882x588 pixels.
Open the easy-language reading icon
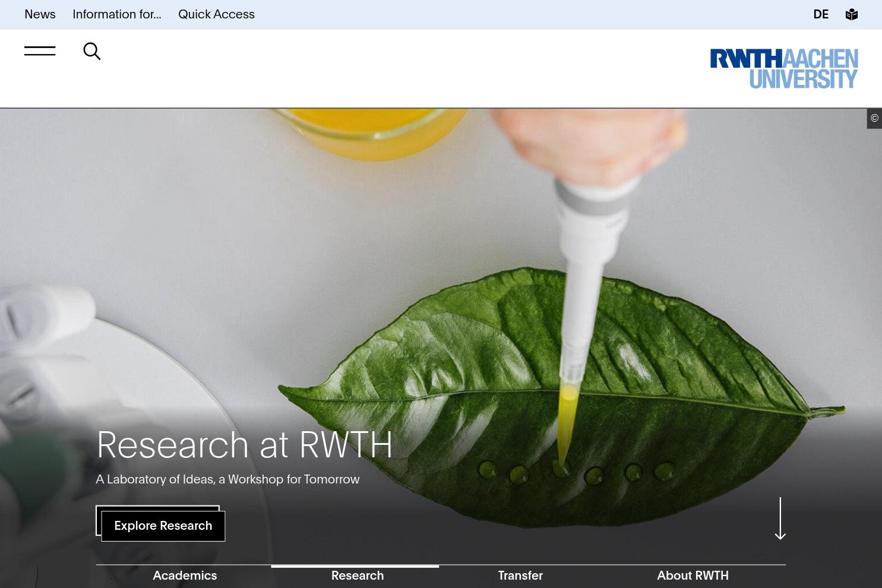(852, 14)
